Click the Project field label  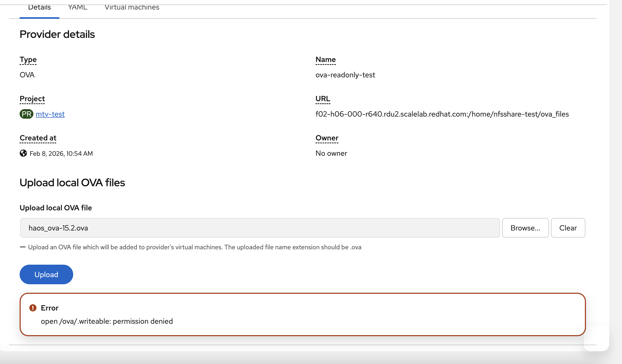(x=32, y=99)
